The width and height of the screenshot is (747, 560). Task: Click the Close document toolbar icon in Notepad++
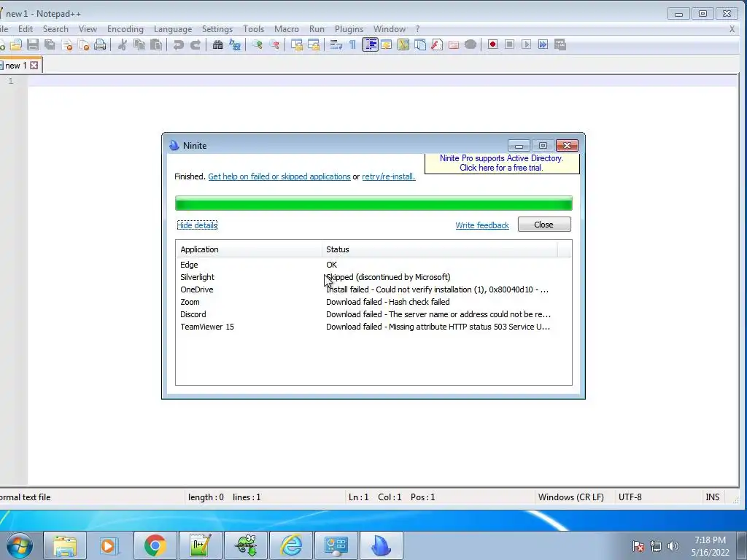tap(66, 44)
